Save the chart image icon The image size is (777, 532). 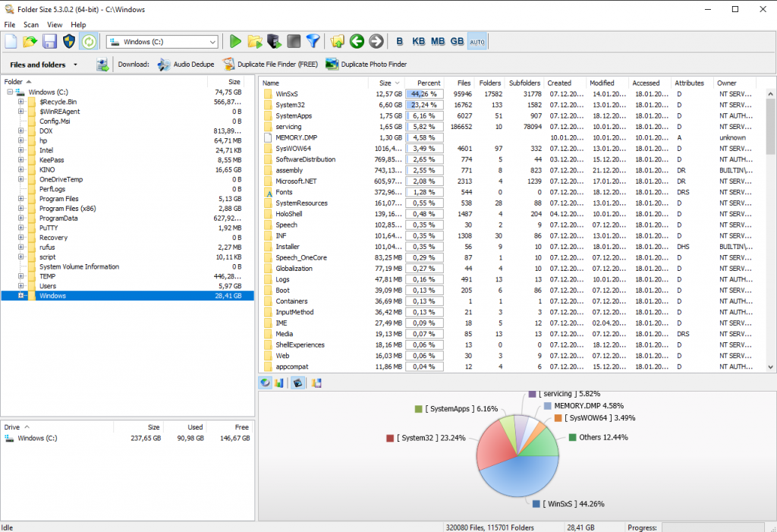pyautogui.click(x=316, y=382)
